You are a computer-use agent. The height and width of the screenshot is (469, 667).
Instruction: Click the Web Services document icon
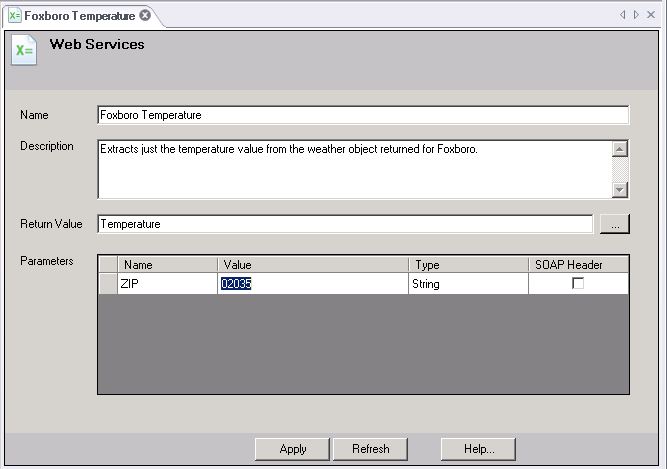click(x=23, y=50)
